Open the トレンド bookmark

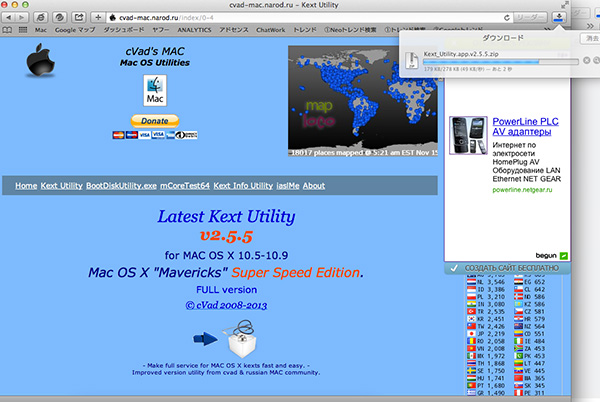[x=305, y=30]
